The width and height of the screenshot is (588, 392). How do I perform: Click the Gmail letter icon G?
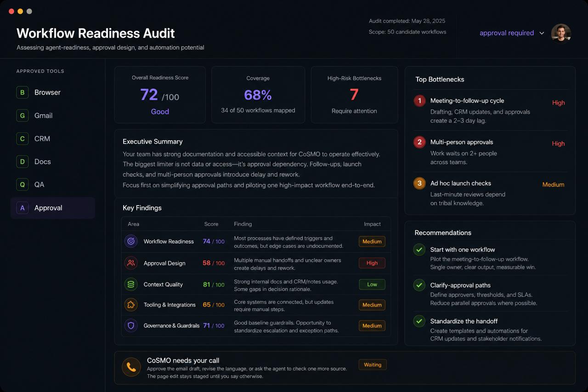[x=22, y=115]
